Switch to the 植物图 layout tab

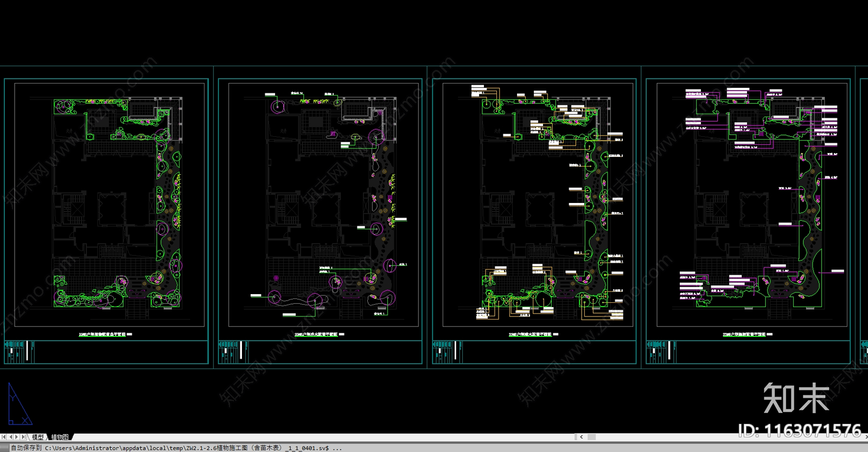point(60,437)
